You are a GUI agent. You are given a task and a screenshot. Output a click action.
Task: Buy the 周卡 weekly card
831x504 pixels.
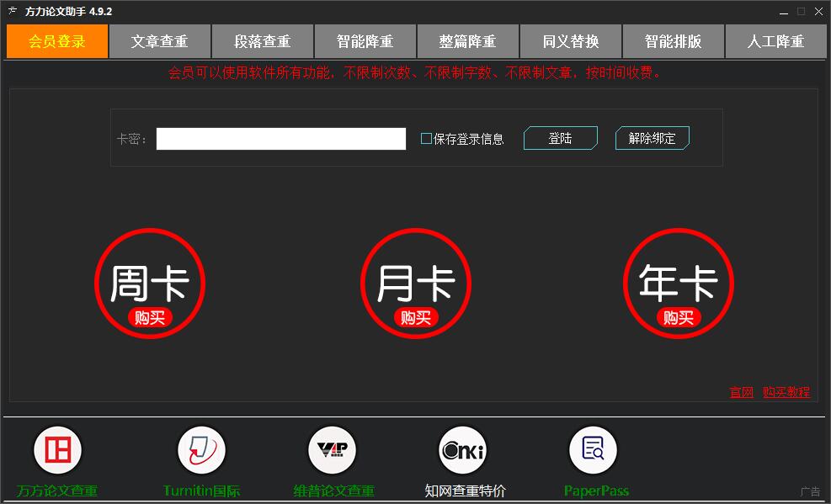click(x=150, y=317)
